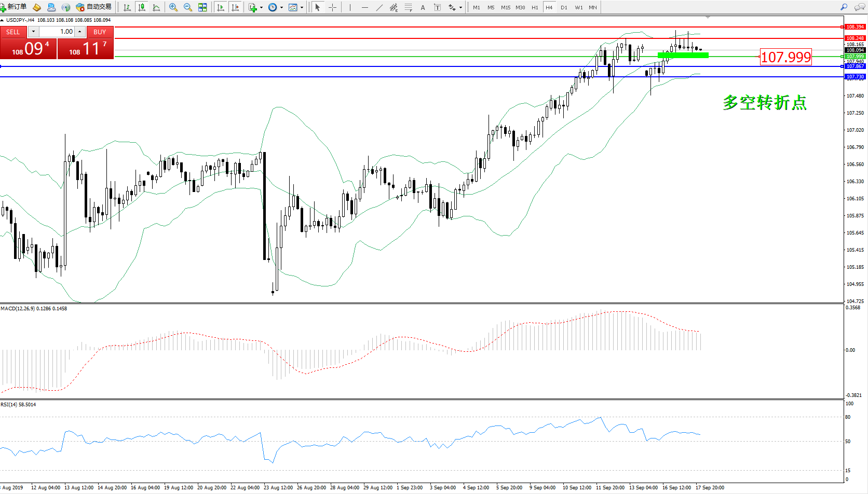The height and width of the screenshot is (494, 868).
Task: Toggle the Chart Shift button
Action: tap(235, 7)
